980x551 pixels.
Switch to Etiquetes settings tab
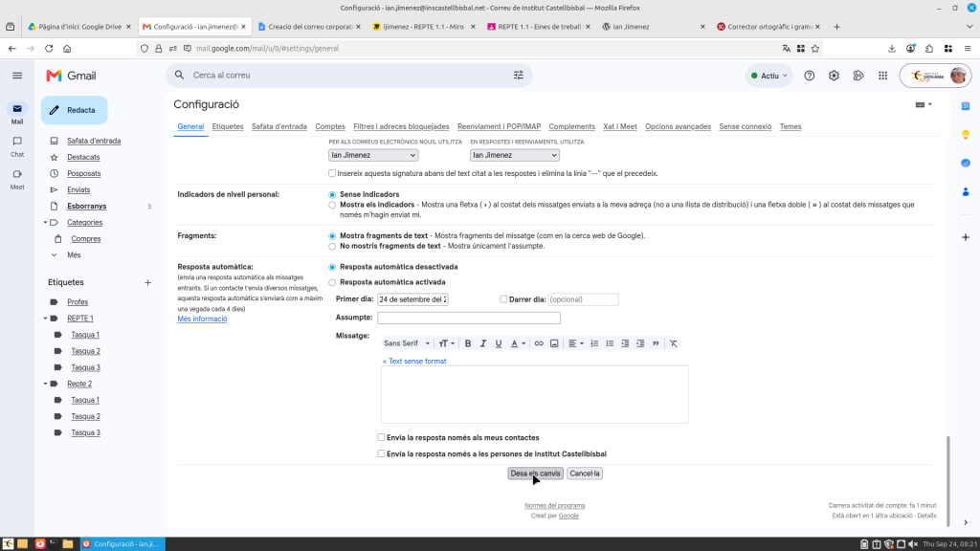pos(228,126)
